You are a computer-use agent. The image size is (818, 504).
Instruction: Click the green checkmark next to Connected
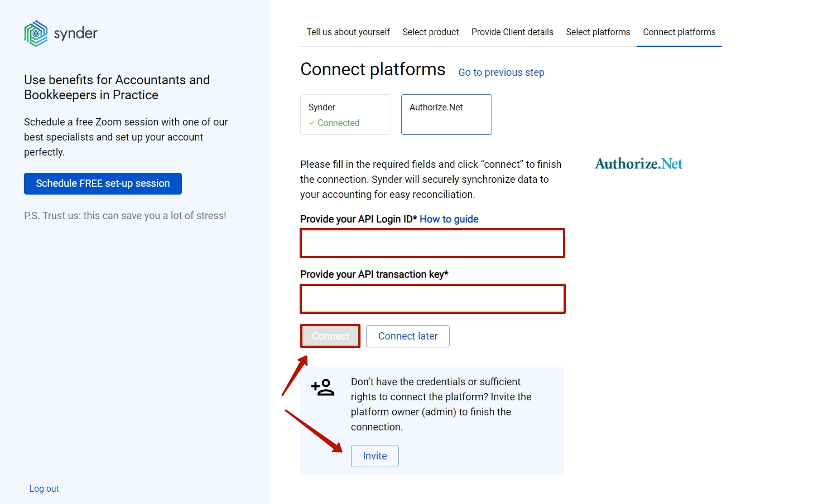click(x=312, y=123)
